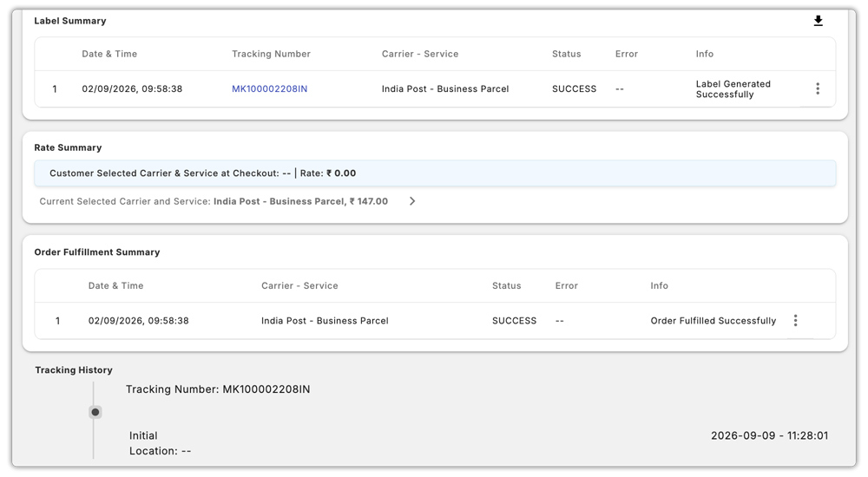
Task: Click Carrier - Service header in Label Summary
Action: [x=419, y=55]
